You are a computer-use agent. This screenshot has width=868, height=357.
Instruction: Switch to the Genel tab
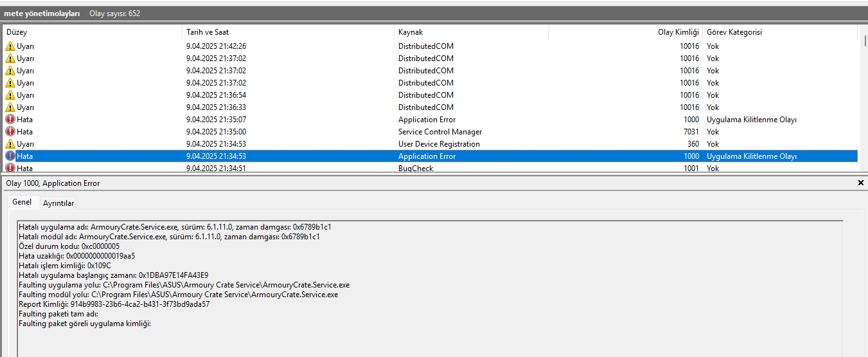[x=22, y=202]
